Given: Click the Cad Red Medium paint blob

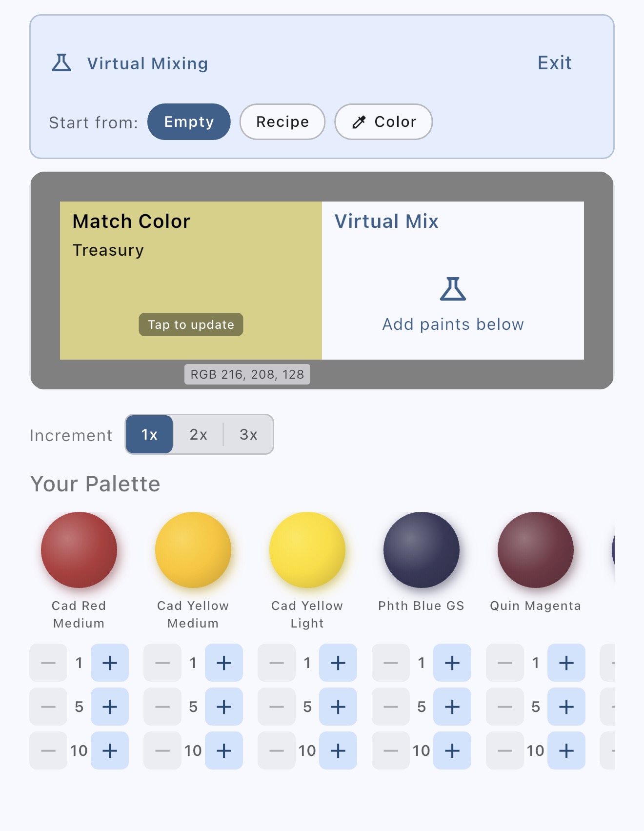Looking at the screenshot, I should click(79, 549).
